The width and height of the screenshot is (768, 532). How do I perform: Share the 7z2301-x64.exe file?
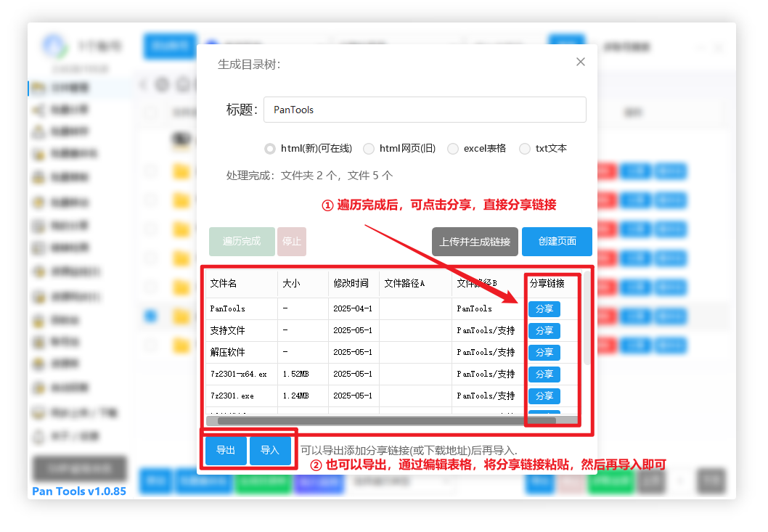click(x=544, y=375)
